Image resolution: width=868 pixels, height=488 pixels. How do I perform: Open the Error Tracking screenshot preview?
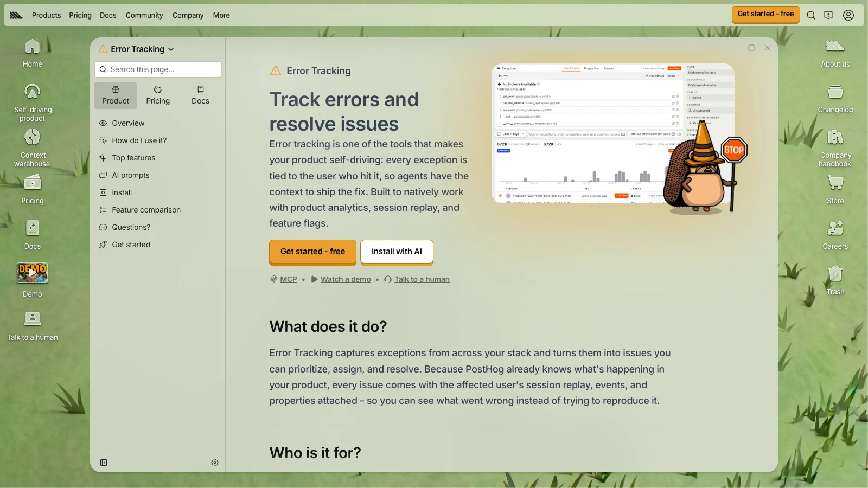click(x=613, y=133)
